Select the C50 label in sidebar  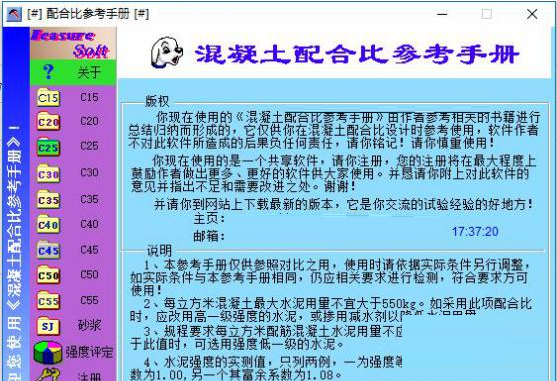(x=89, y=274)
